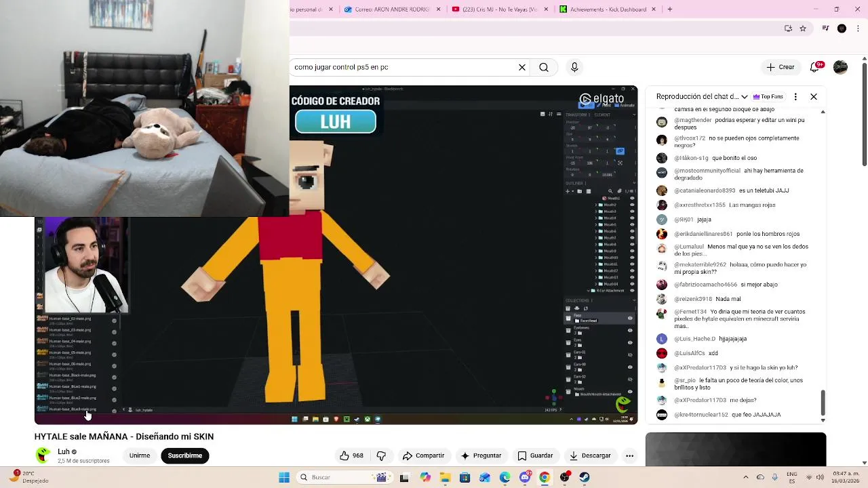Toggle the linked stretch button in Transform

tap(620, 150)
